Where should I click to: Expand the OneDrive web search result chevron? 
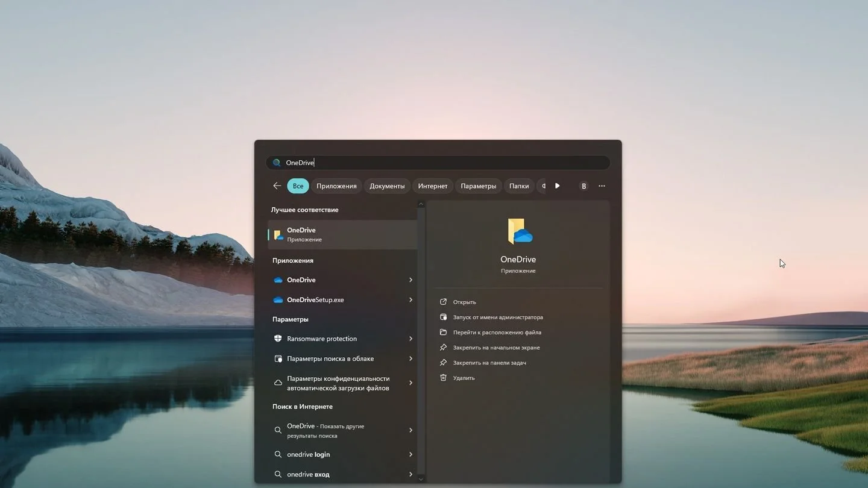[410, 430]
